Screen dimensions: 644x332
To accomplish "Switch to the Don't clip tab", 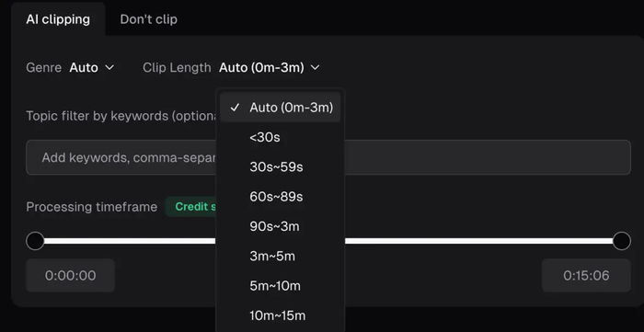I will tap(149, 19).
